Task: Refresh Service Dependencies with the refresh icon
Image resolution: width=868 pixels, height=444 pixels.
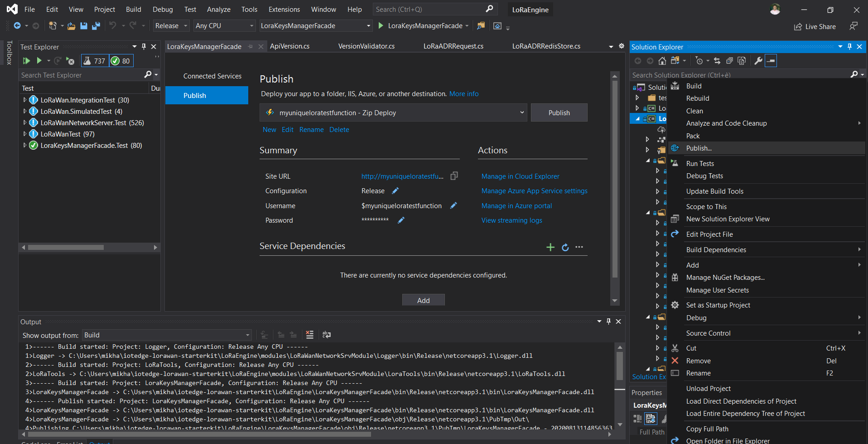Action: [x=565, y=247]
